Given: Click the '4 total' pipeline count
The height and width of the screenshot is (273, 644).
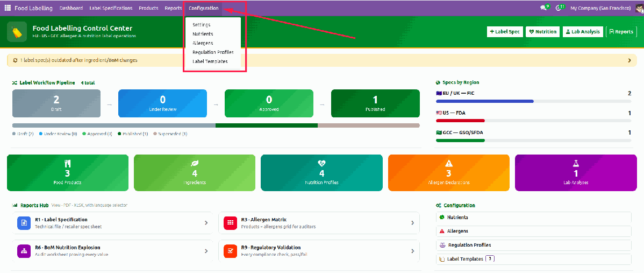Looking at the screenshot, I should [x=88, y=82].
